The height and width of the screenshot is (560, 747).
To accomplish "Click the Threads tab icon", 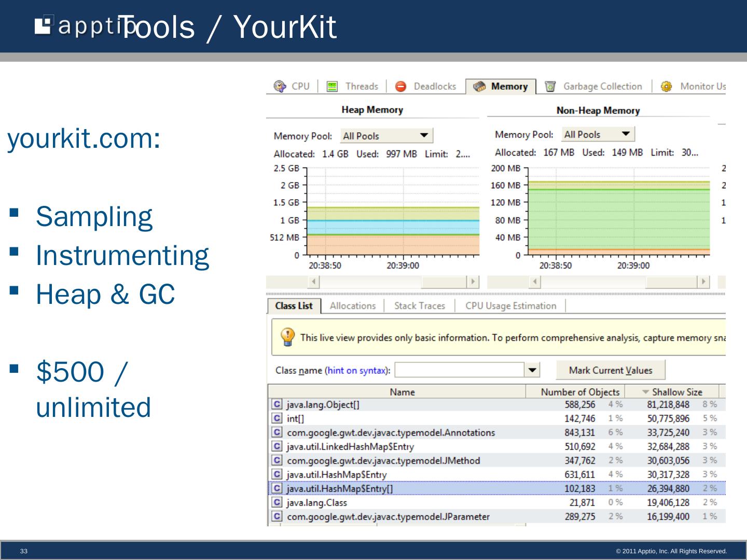I will (333, 87).
